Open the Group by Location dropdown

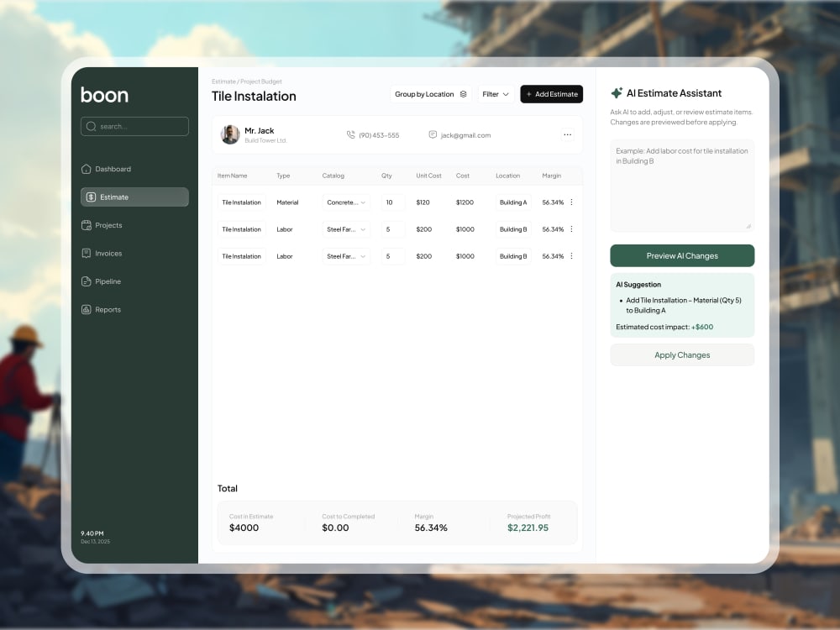click(x=431, y=94)
